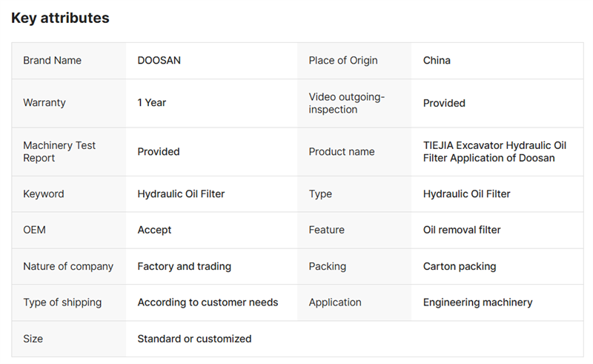Select the Accept OEM value
The height and width of the screenshot is (364, 593).
(x=154, y=230)
